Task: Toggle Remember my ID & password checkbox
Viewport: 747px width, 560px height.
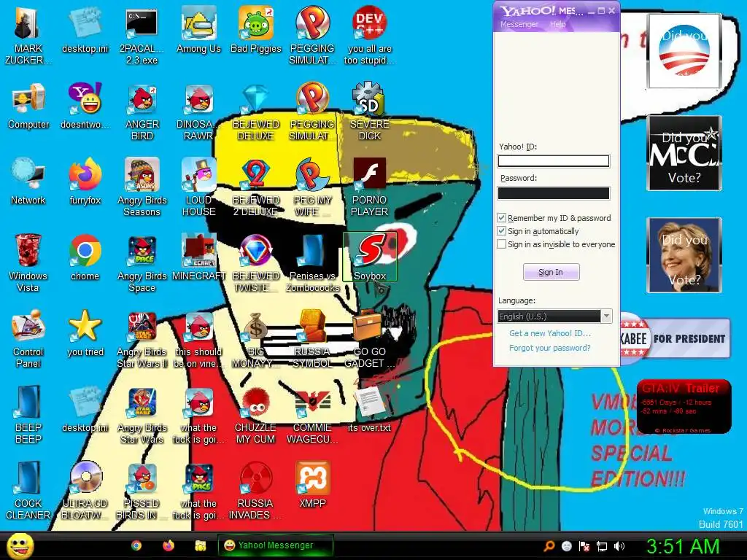Action: (x=501, y=218)
